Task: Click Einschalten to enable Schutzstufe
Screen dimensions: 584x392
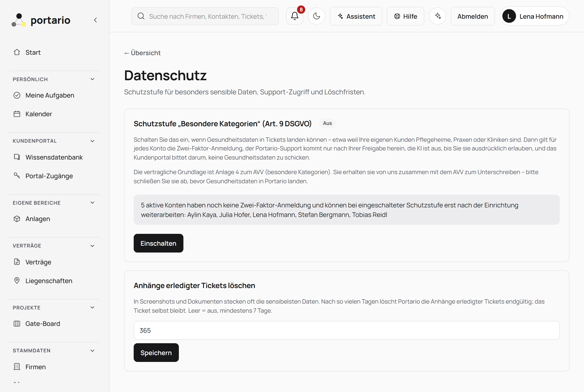Action: coord(158,243)
